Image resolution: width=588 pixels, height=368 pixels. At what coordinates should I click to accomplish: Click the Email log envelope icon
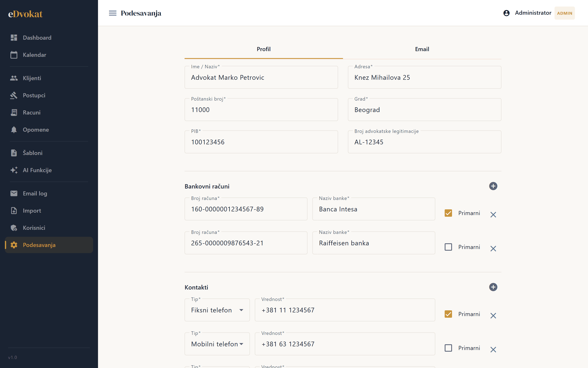click(14, 193)
